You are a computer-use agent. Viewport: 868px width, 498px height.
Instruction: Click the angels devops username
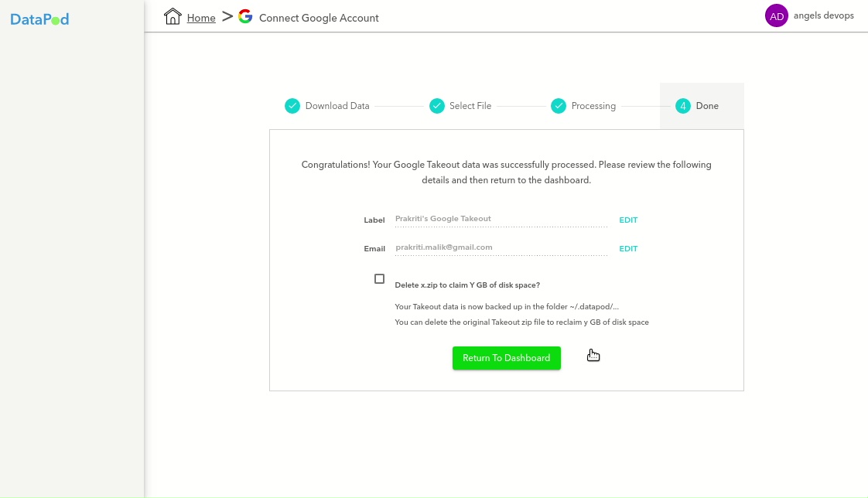[824, 16]
